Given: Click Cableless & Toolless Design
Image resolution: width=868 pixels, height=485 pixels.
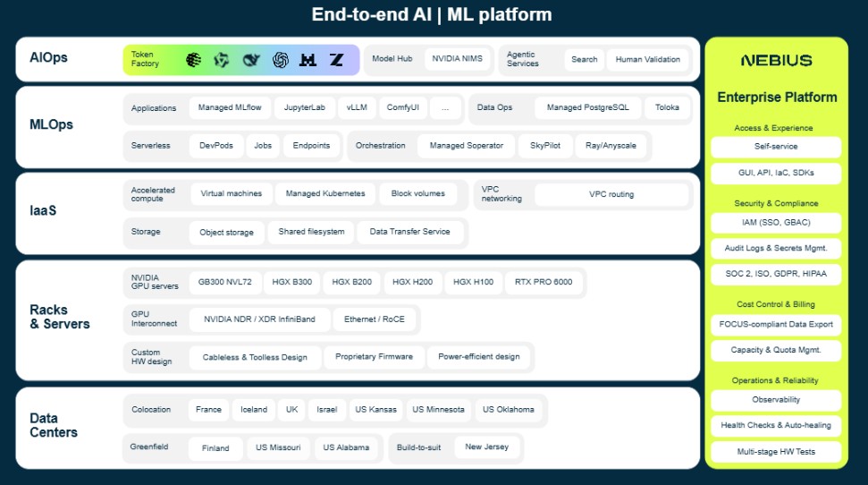Looking at the screenshot, I should click(x=255, y=358).
